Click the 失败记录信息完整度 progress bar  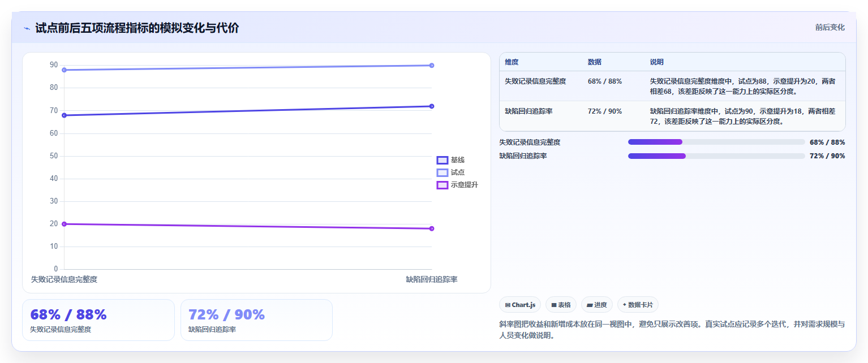(716, 142)
